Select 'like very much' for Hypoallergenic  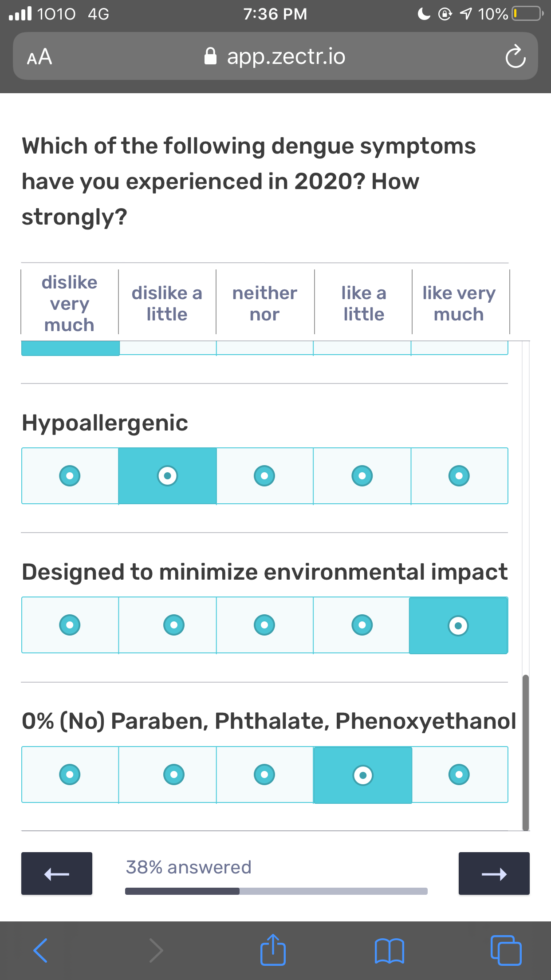459,476
